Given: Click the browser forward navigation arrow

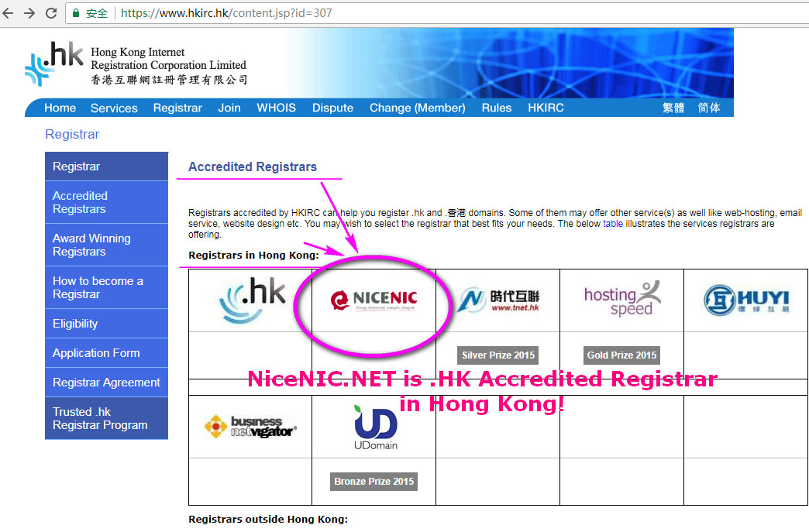Looking at the screenshot, I should coord(29,12).
